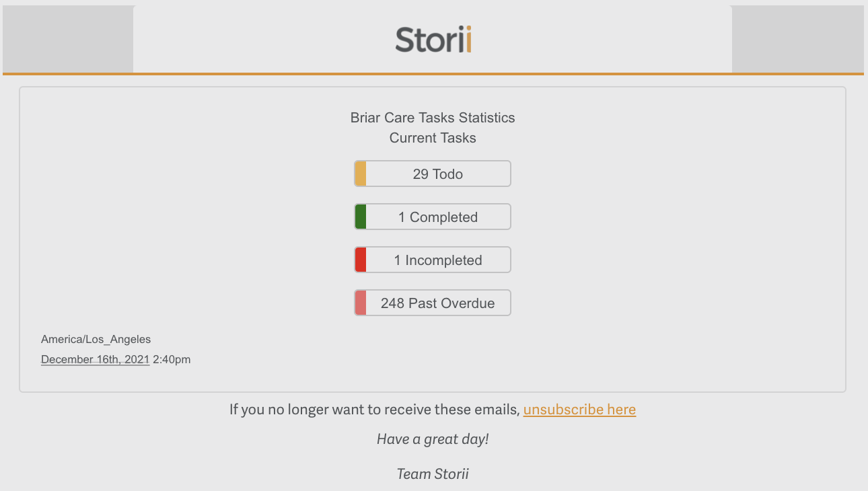
Task: Click the Have a great day text
Action: 433,439
